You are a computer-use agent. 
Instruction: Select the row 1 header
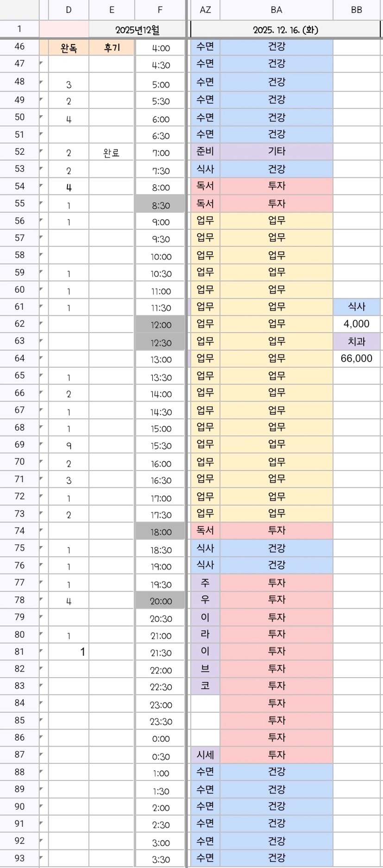pos(19,29)
